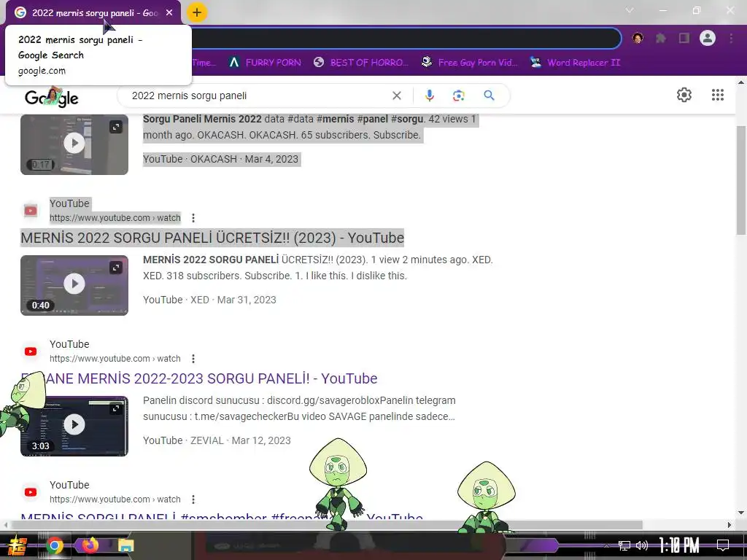747x560 pixels.
Task: Open the tab search chevron in title bar
Action: coord(630,10)
